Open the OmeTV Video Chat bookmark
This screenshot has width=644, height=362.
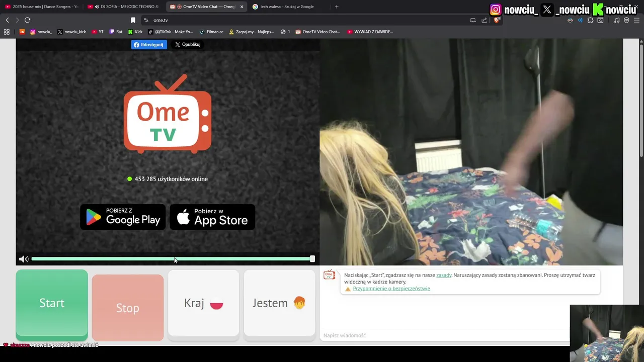(318, 32)
